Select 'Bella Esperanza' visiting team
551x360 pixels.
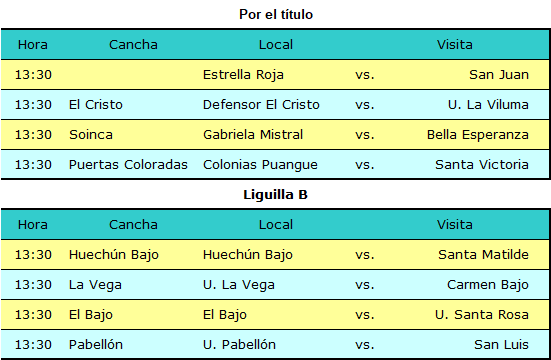(x=478, y=134)
